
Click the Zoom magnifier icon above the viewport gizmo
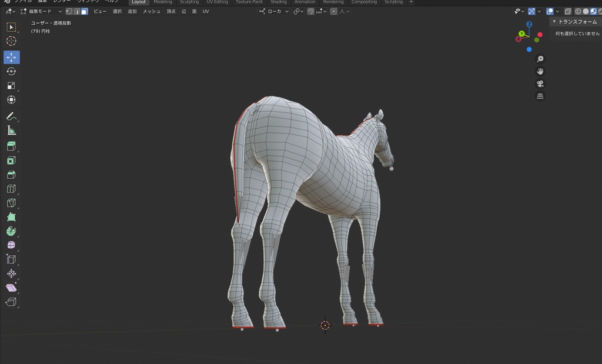[x=540, y=58]
